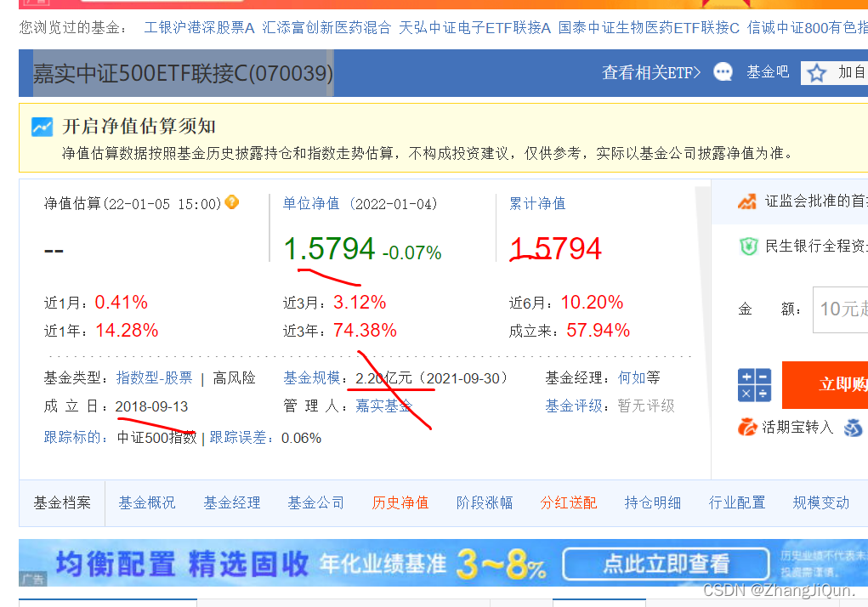
Task: Click the star favorite icon
Action: point(816,73)
